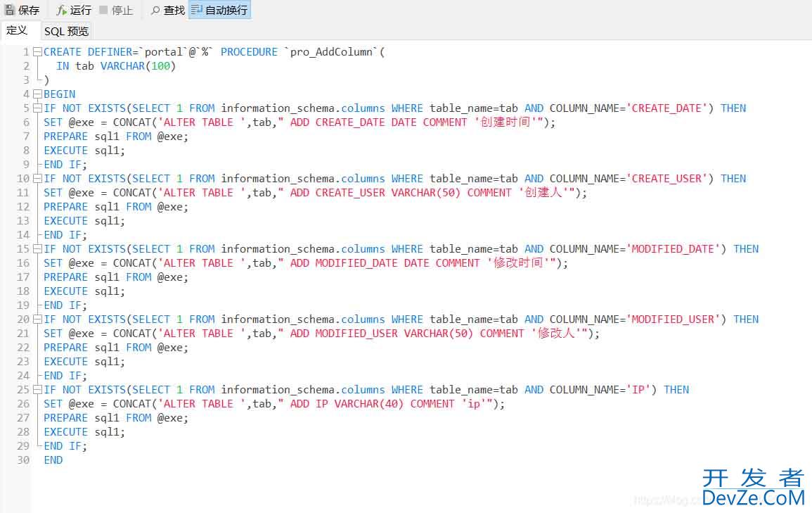The image size is (812, 513).
Task: Click THEN keyword at end of line 25
Action: 676,390
